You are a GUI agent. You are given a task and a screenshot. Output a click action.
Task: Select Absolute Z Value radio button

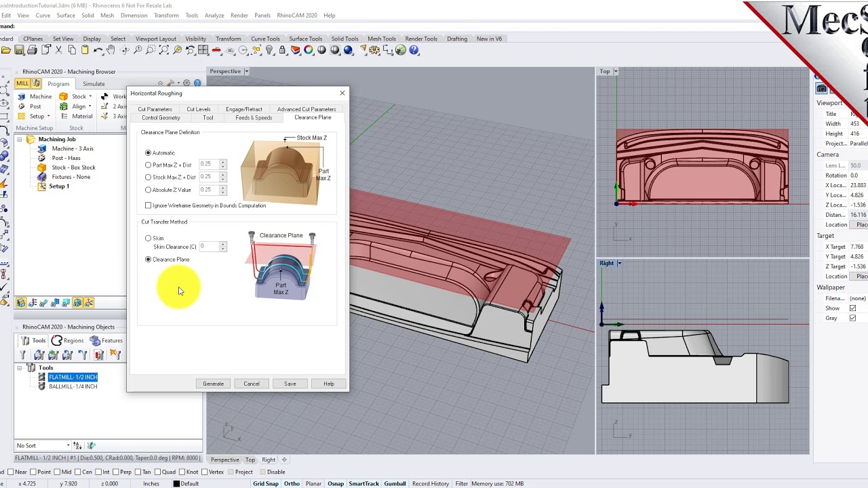click(x=148, y=190)
